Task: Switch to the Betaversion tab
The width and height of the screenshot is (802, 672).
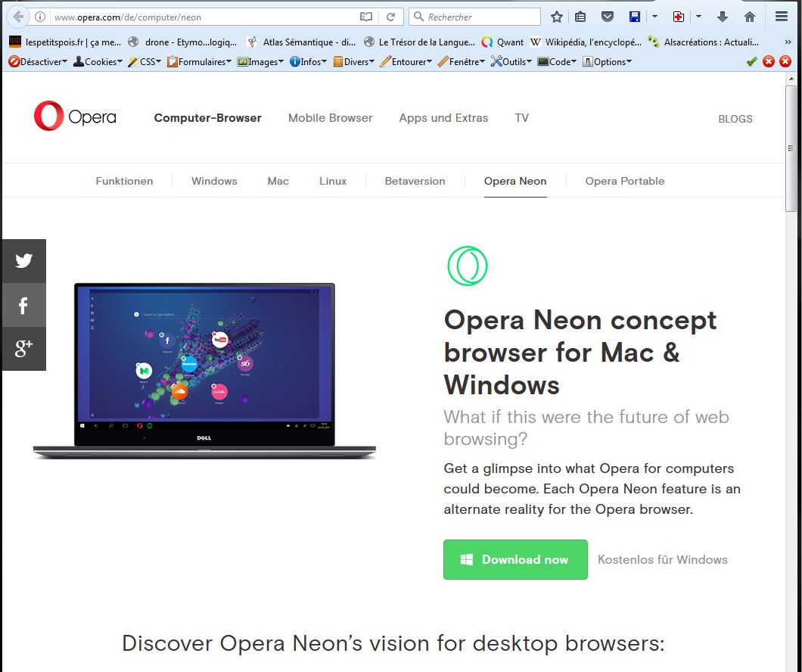Action: (x=415, y=181)
